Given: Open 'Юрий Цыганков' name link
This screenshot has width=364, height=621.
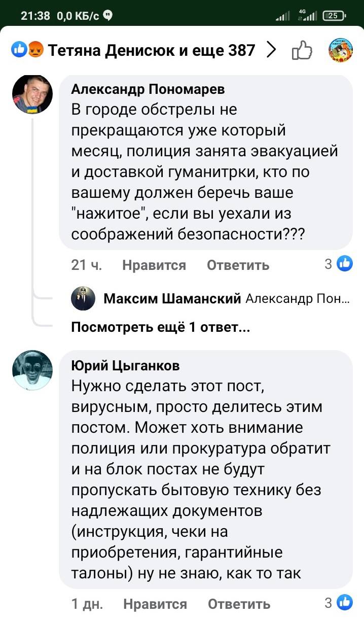Looking at the screenshot, I should click(x=125, y=365).
